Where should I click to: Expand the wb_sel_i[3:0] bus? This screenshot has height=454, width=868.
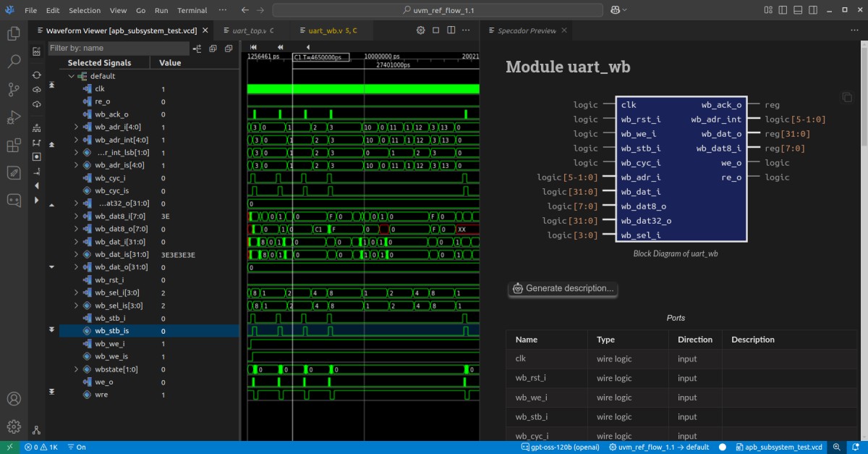(76, 293)
